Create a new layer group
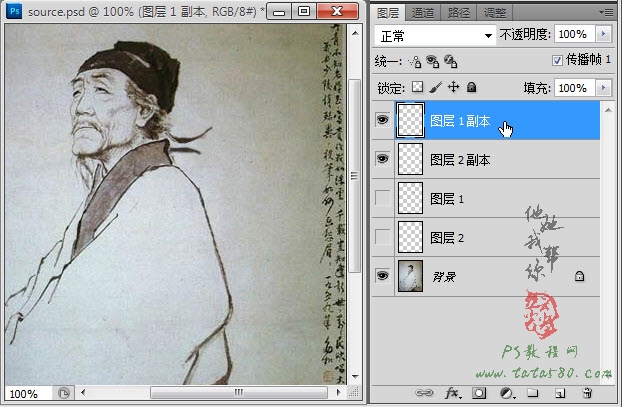 (532, 393)
